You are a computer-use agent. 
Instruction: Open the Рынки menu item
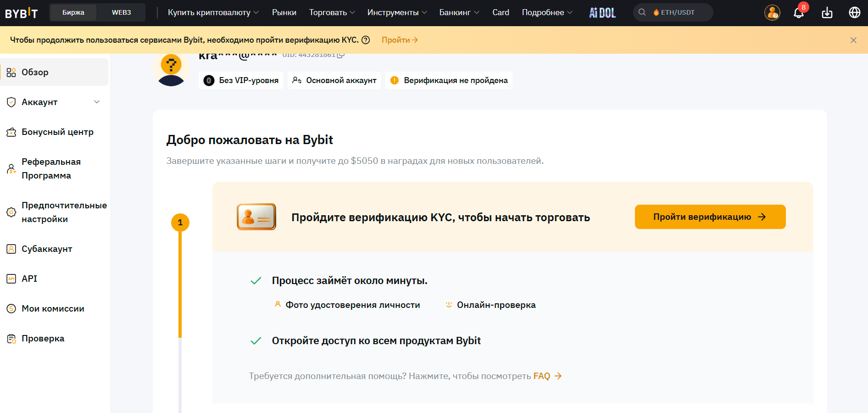[x=284, y=12]
